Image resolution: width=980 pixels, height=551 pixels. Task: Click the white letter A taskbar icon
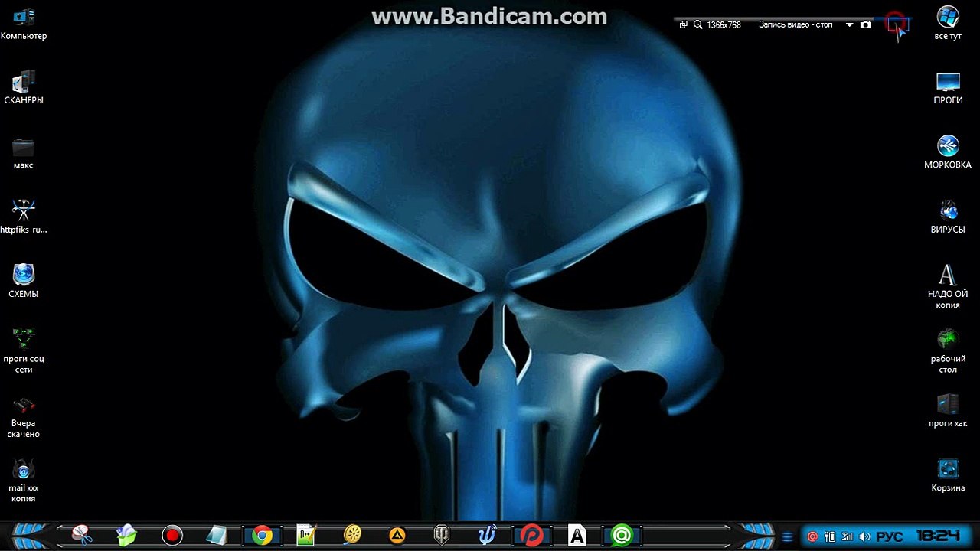(x=577, y=535)
